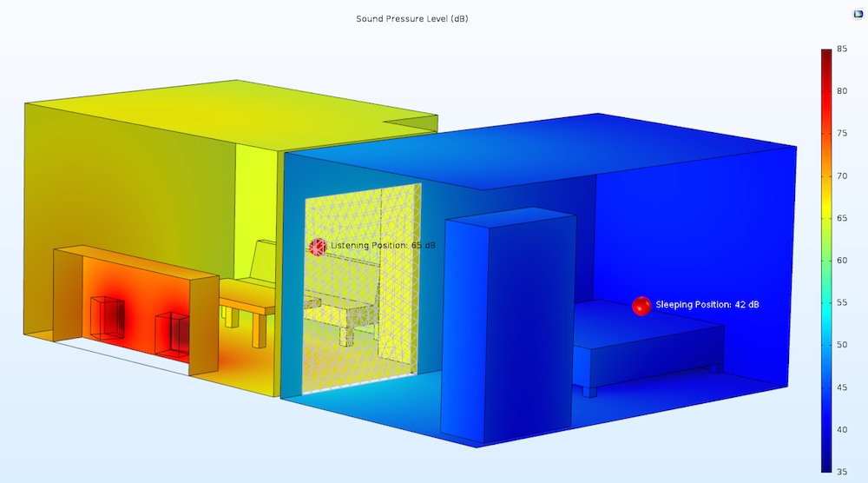Click the color legend gradient bar
Viewport: 868px width, 483px height.
(x=826, y=261)
